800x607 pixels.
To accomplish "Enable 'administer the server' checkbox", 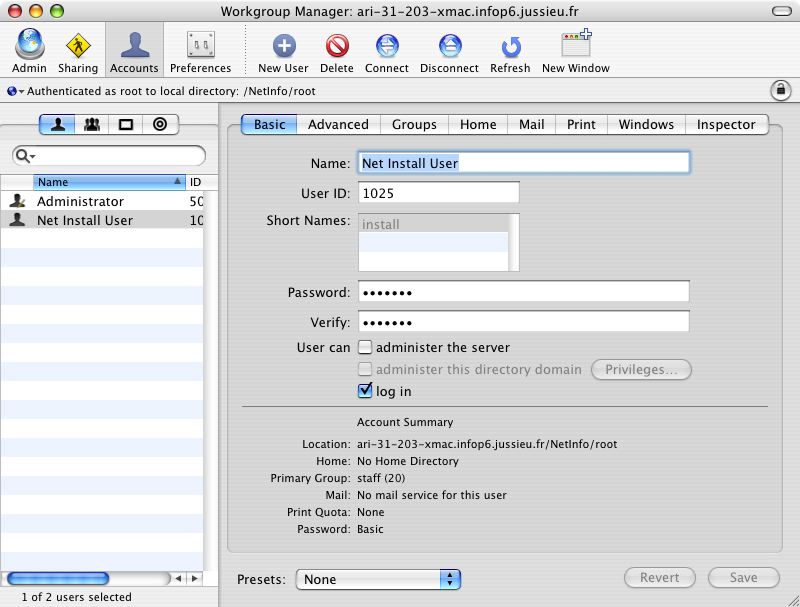I will coord(366,348).
